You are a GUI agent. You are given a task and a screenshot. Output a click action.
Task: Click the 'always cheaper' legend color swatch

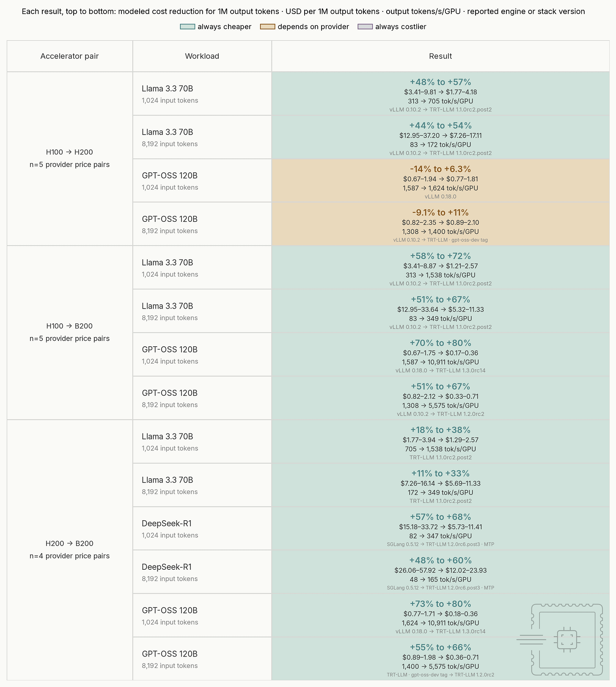[x=187, y=27]
